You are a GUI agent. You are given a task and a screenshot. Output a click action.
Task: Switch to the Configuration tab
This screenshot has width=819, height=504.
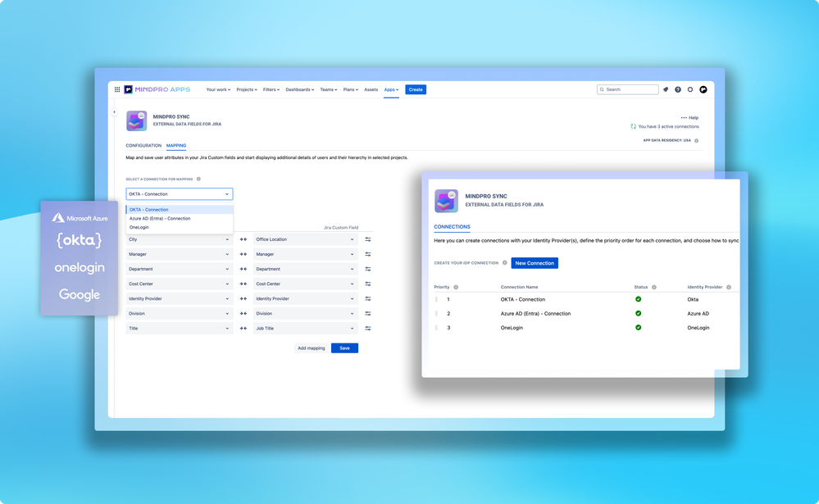point(143,146)
